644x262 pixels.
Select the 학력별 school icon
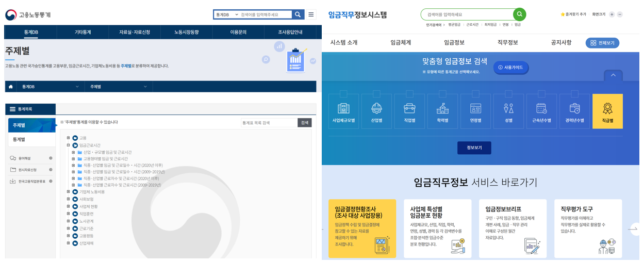[442, 108]
